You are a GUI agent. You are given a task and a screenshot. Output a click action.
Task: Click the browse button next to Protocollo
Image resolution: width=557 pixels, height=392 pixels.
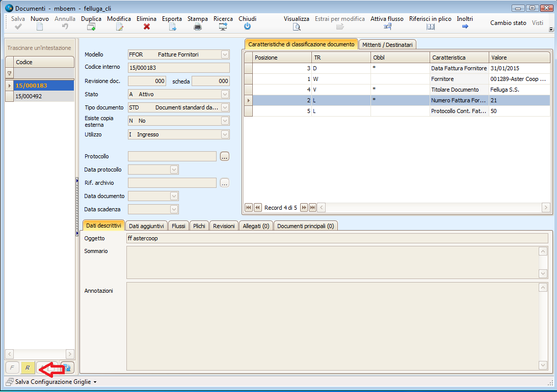pyautogui.click(x=225, y=157)
